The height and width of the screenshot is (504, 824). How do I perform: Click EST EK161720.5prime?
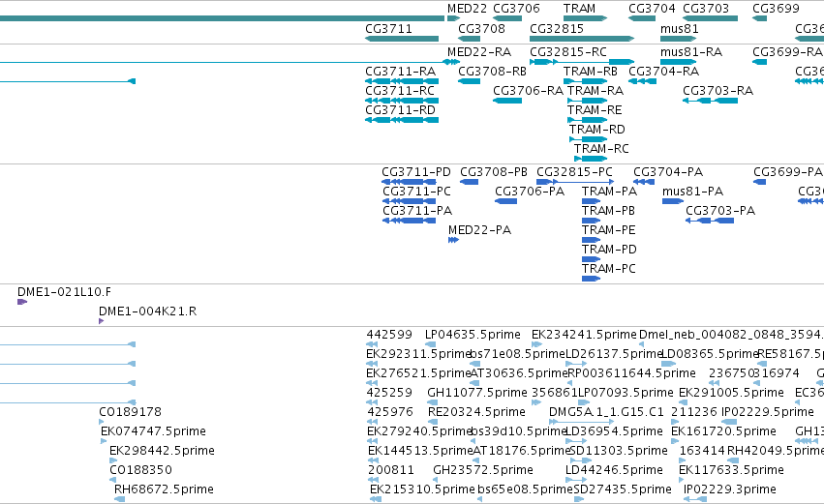click(723, 431)
